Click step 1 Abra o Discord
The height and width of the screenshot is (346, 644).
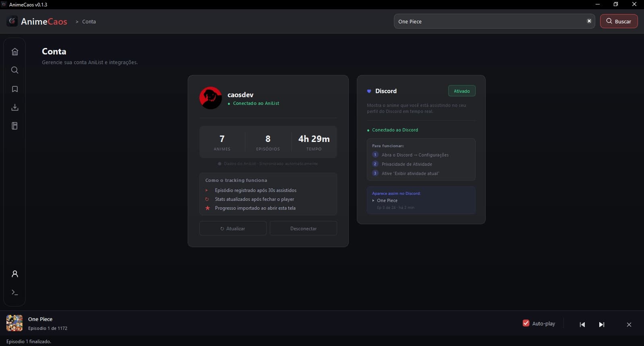410,155
